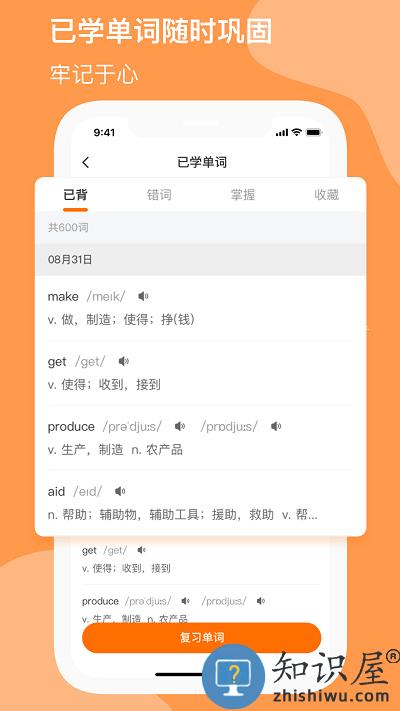Open the 收藏 tab

click(x=327, y=195)
